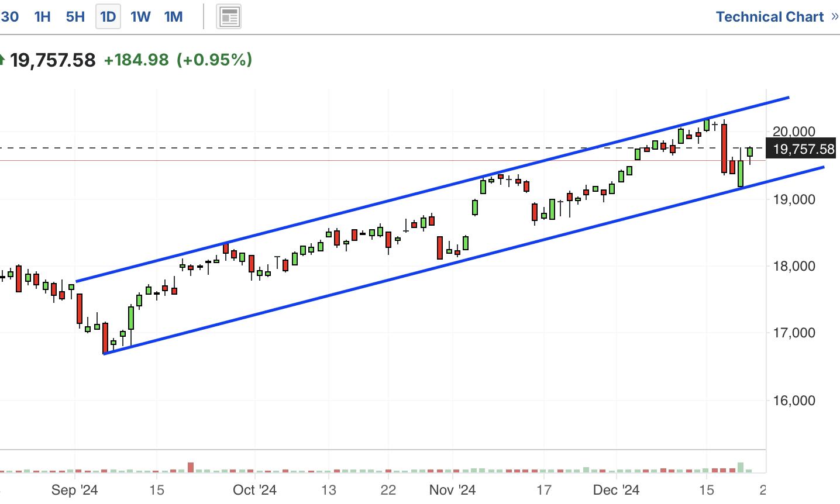Screen dimensions: 840x504
Task: Switch to the 5H timeframe
Action: [x=75, y=16]
